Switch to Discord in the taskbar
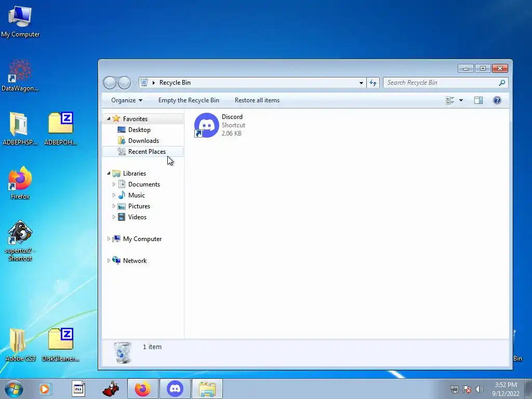Viewport: 532px width, 399px height. click(x=175, y=389)
